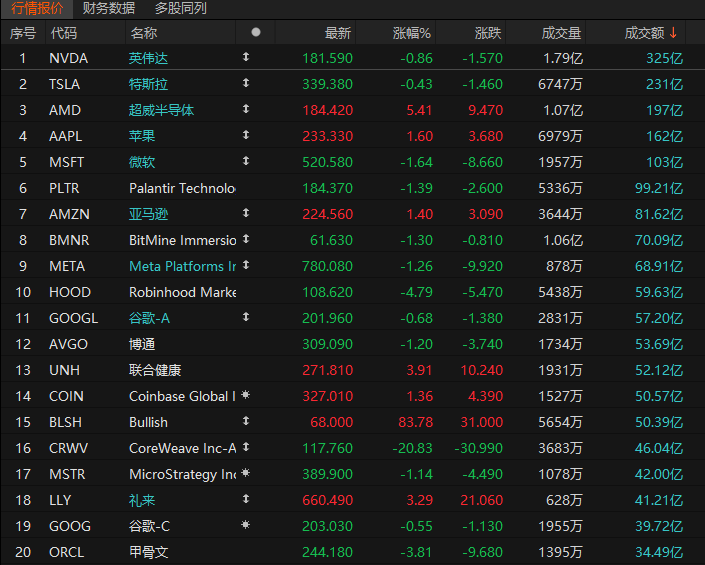
Task: Click the MicroStrategy name cell
Action: 182,475
